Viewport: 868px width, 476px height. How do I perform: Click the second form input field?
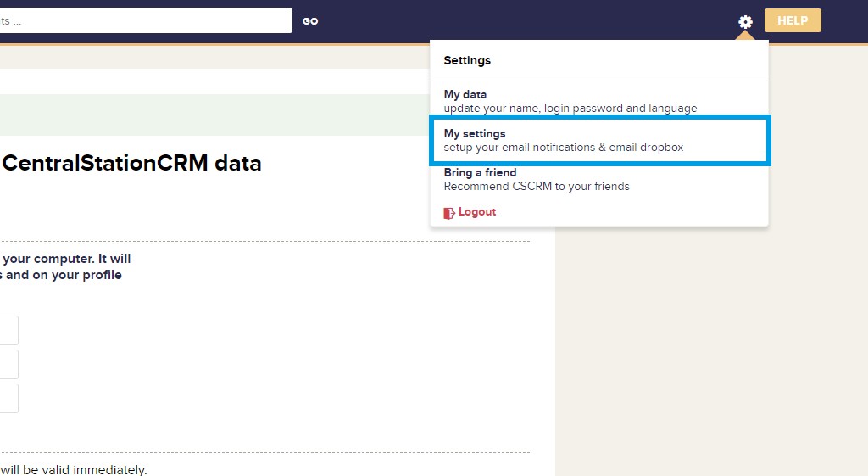[8, 365]
